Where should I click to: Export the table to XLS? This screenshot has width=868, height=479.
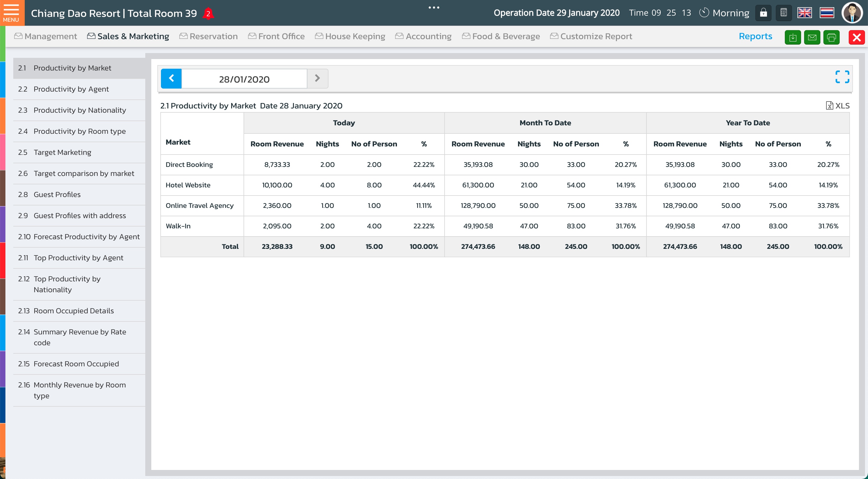(x=838, y=106)
